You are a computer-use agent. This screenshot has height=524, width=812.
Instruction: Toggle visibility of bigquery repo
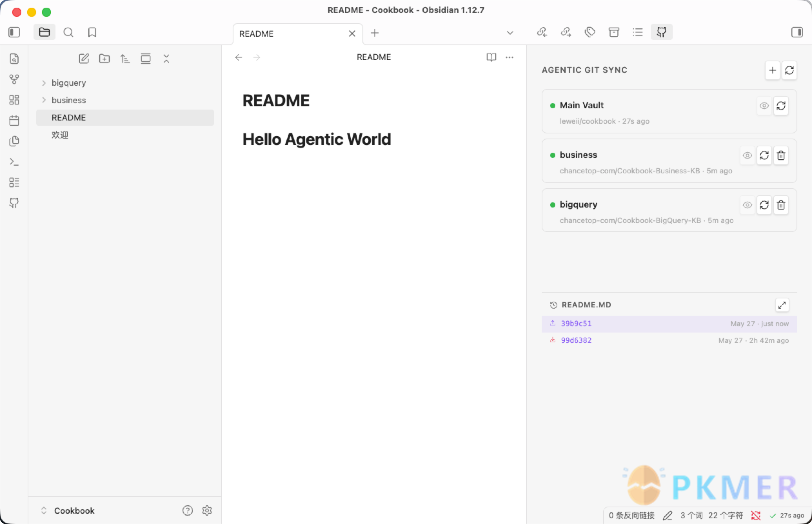tap(747, 205)
